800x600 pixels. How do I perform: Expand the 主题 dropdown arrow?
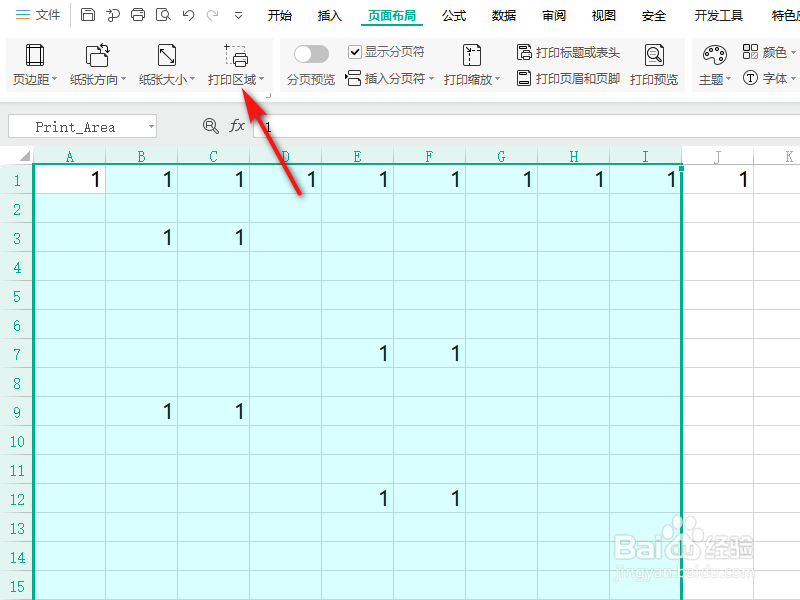729,79
